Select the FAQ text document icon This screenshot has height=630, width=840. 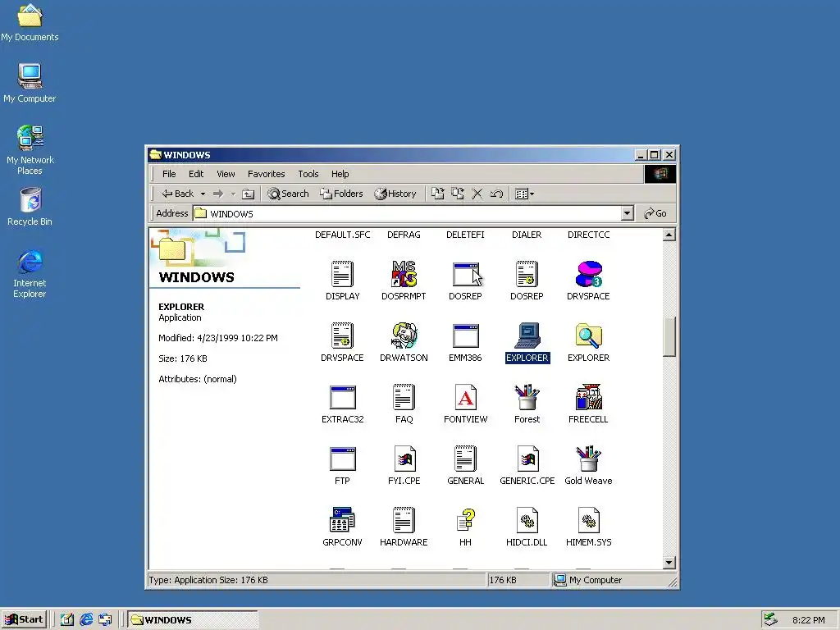[404, 397]
